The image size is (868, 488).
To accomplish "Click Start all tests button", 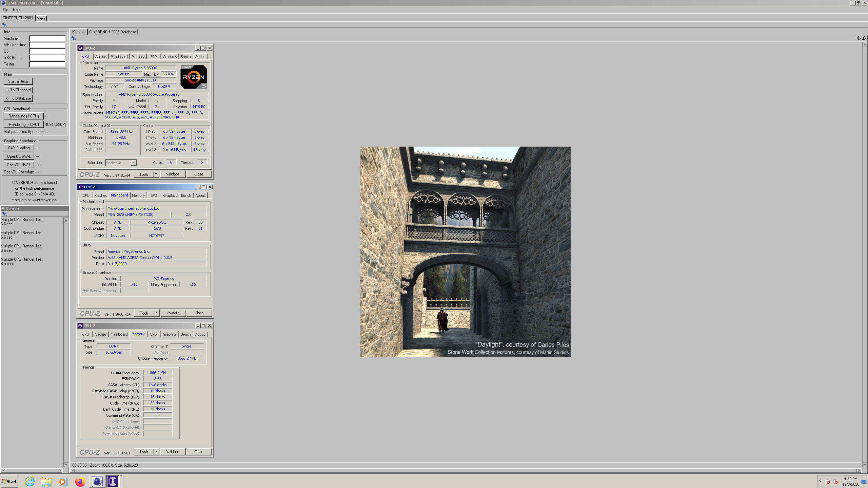I will click(x=18, y=81).
